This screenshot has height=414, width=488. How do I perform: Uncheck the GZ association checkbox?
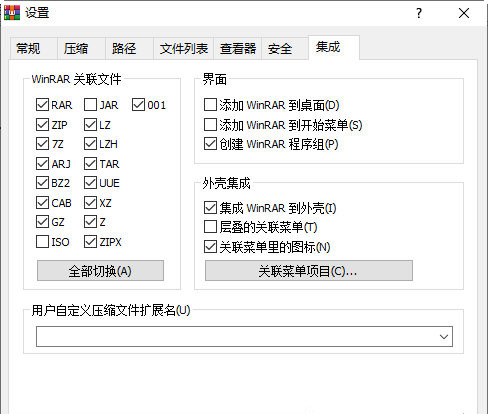(42, 222)
